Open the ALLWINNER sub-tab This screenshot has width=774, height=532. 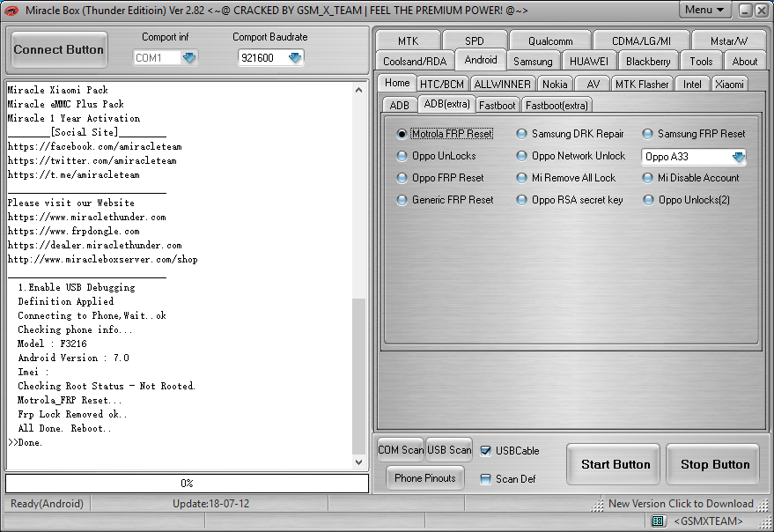[502, 85]
